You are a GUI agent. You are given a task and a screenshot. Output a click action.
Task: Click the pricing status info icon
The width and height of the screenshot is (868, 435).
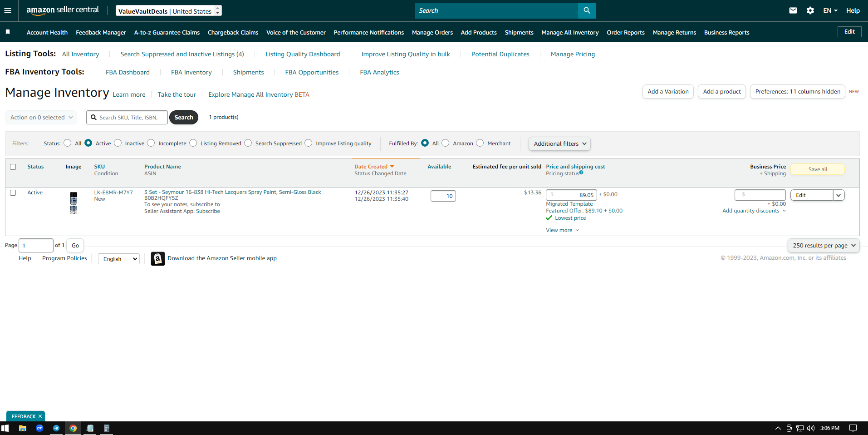[x=581, y=173]
